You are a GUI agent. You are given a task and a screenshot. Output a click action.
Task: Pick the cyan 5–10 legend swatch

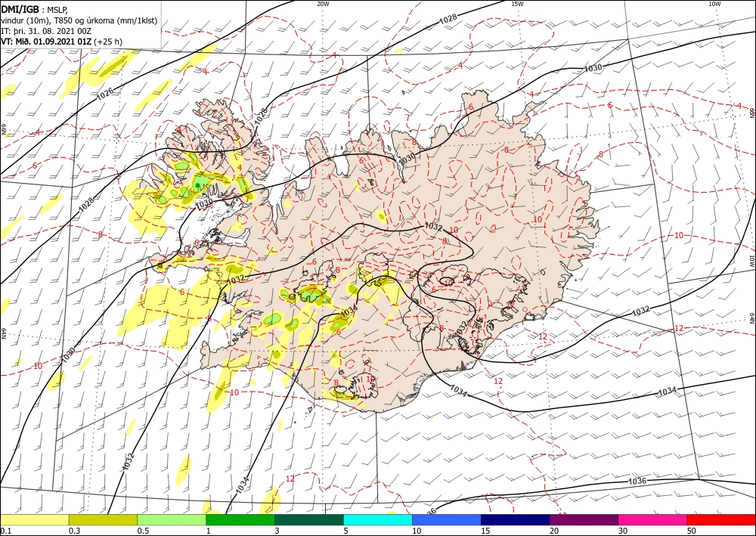[378, 519]
